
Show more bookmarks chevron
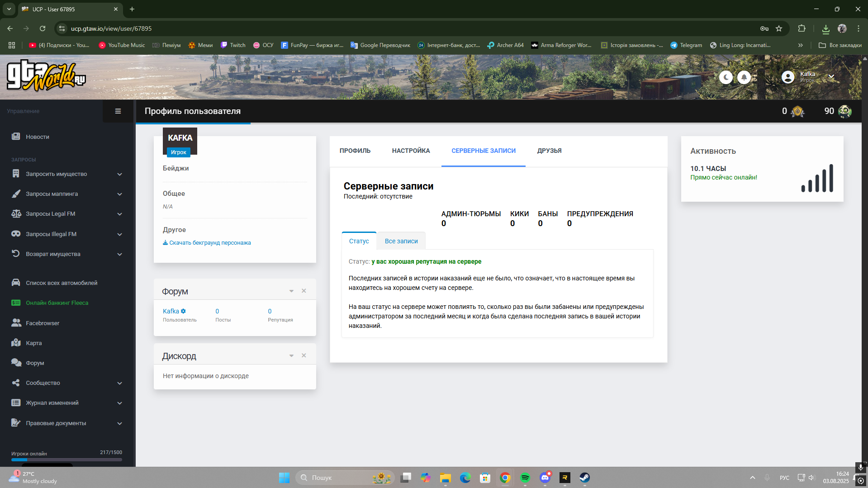[801, 45]
